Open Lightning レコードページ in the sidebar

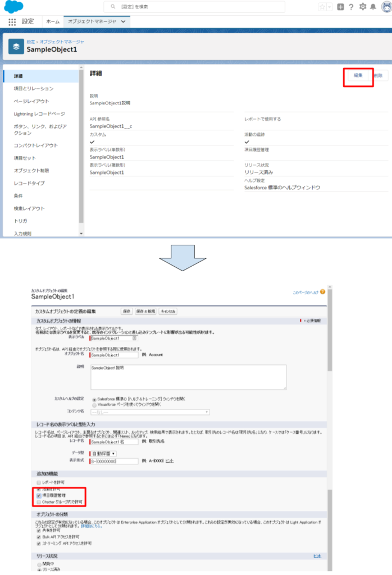(x=40, y=114)
